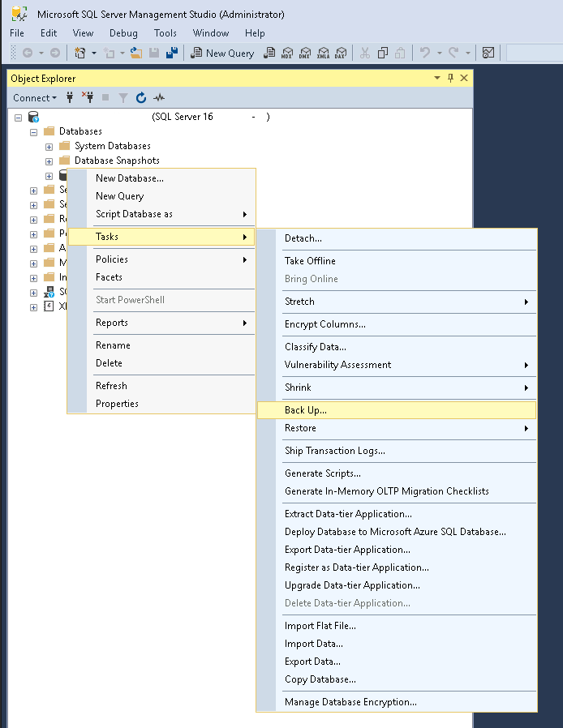563x728 pixels.
Task: Click the rightmost toolbar icon beside Redo
Action: tap(488, 53)
